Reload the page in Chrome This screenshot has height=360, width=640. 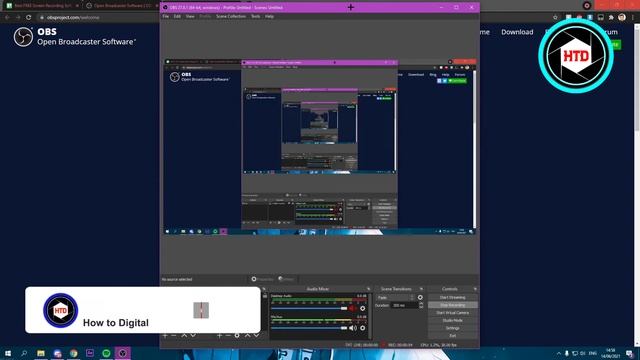29,18
